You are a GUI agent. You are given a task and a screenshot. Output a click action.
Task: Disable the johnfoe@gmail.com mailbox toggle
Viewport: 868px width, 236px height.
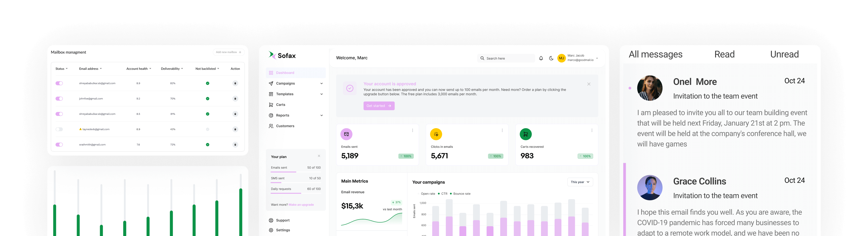coord(59,99)
